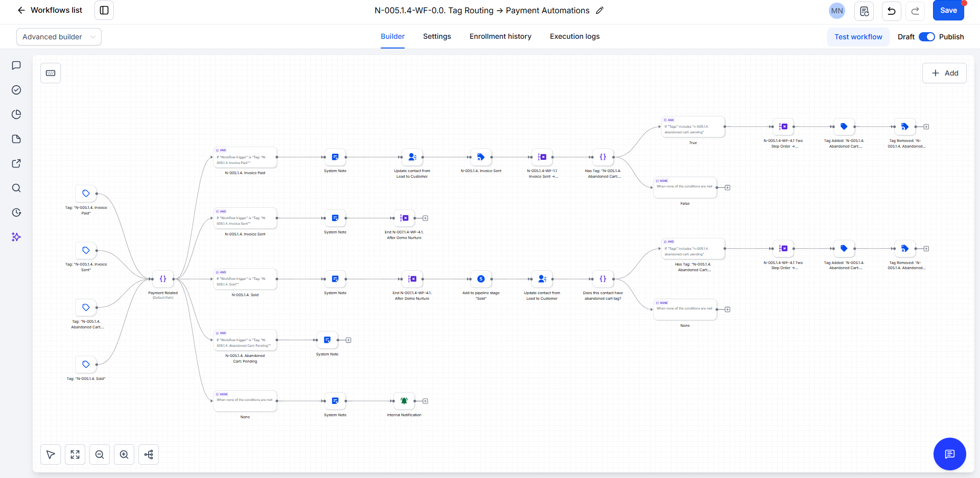Viewport: 980px width, 478px height.
Task: Open Add to pipeline stage Sold node
Action: pyautogui.click(x=481, y=279)
